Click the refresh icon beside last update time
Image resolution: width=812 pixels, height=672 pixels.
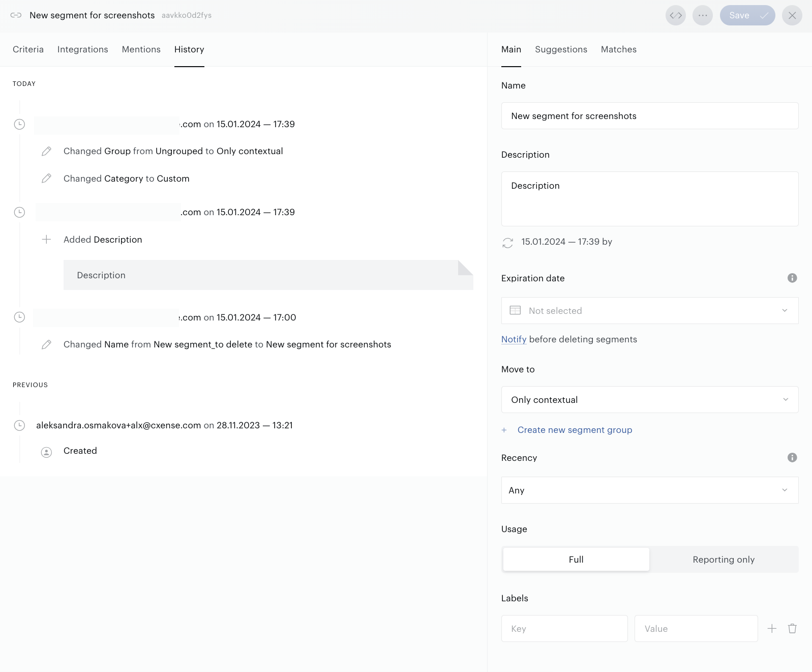tap(507, 243)
